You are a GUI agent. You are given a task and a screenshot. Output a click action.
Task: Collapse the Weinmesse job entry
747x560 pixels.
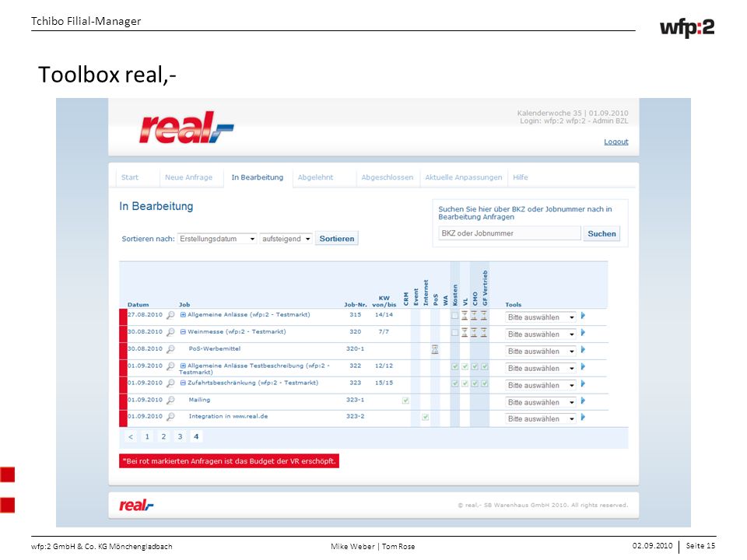183,332
